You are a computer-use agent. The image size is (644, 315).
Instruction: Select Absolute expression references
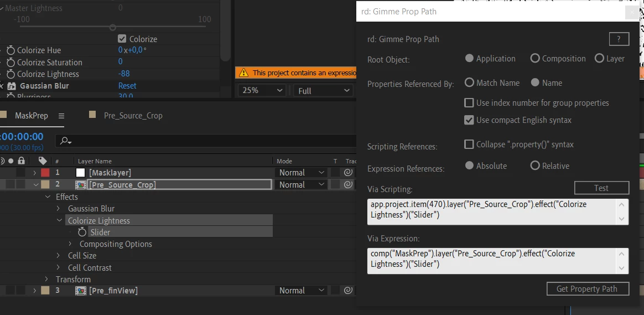click(470, 166)
